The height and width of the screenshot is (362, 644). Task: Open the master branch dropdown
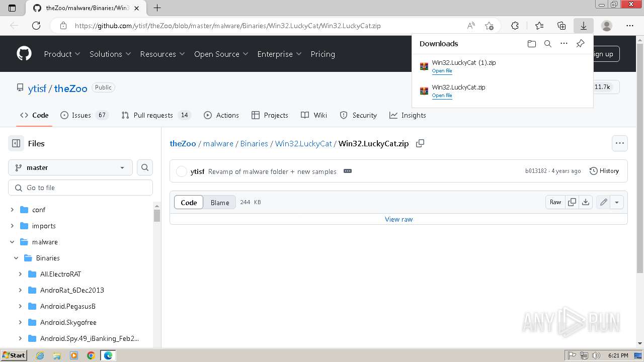point(70,167)
